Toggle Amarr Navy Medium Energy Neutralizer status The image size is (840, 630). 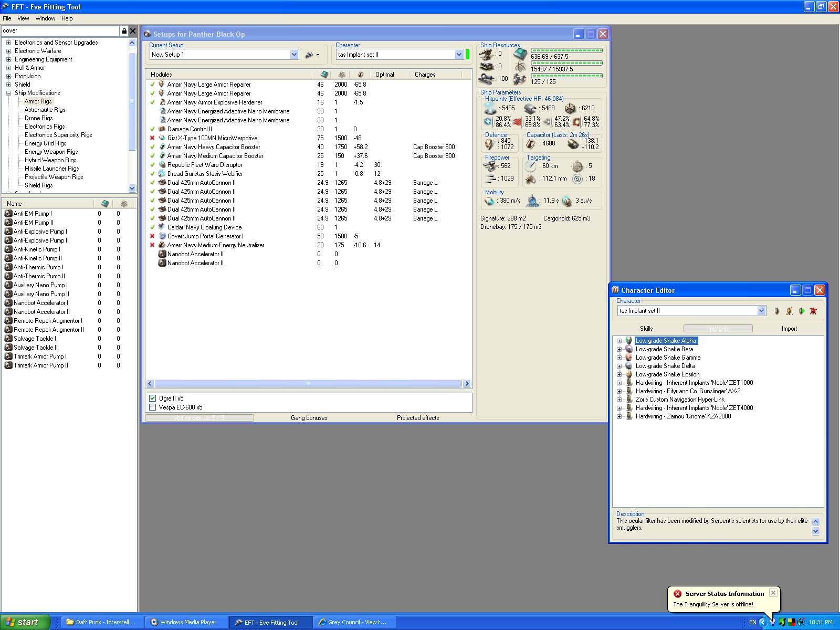152,245
